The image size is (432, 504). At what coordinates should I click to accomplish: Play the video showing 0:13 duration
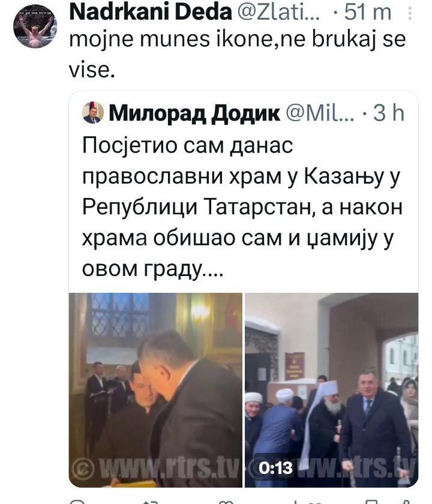click(332, 390)
